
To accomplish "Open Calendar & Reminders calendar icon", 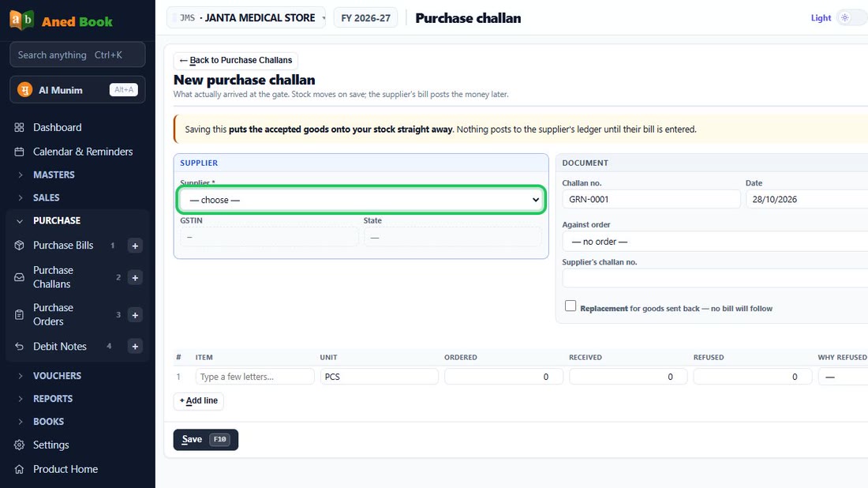I will tap(20, 152).
